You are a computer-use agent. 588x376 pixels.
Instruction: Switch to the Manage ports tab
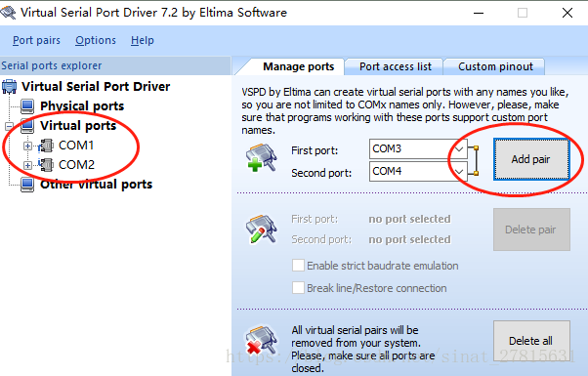[x=299, y=66]
